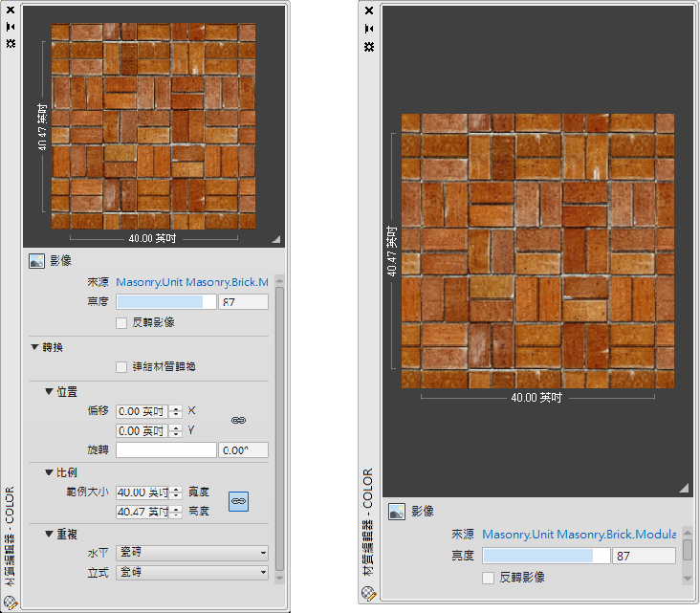This screenshot has height=613, width=700.
Task: Enable 反轉影像 checkbox in right palette
Action: 489,579
